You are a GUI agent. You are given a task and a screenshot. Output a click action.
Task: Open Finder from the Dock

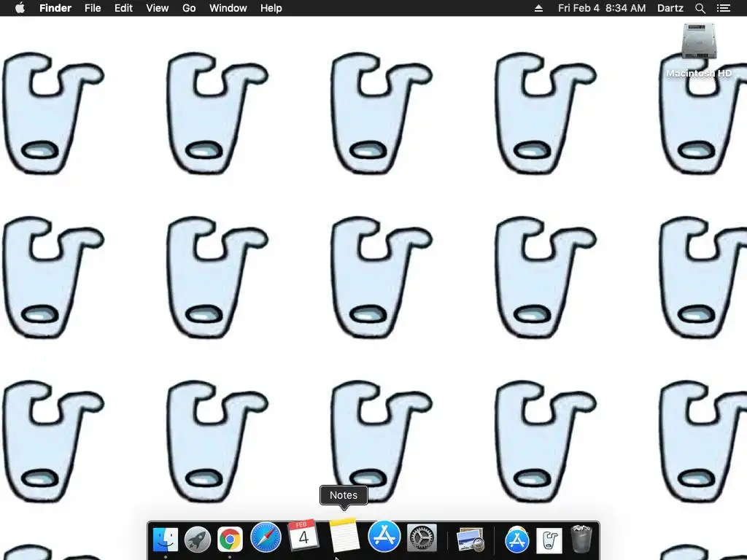pos(166,540)
